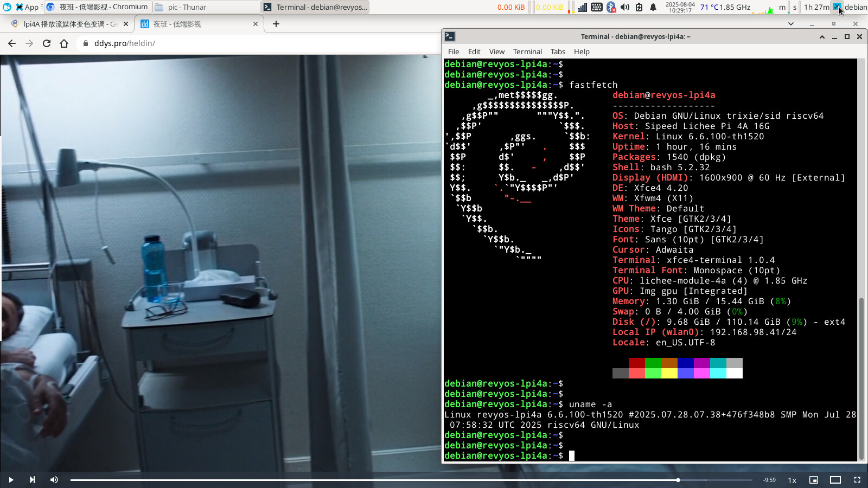Click the 1h 27m uptime readout

tap(816, 7)
